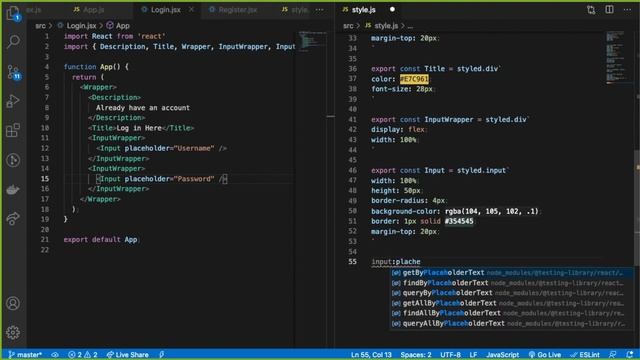Open the Git Graph timeline icon in activity bar
640x360 pixels.
coord(13,160)
